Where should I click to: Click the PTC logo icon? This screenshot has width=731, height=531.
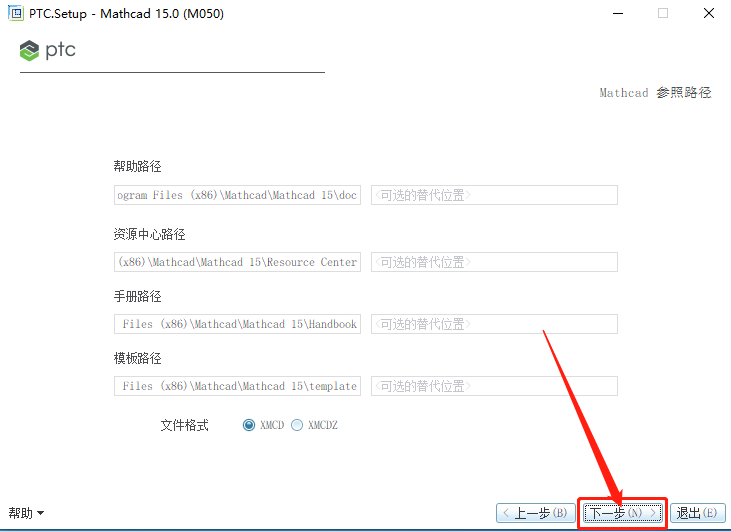(x=29, y=50)
